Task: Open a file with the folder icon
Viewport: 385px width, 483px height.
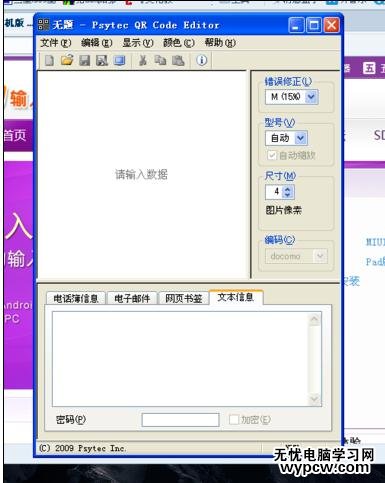Action: 67,60
